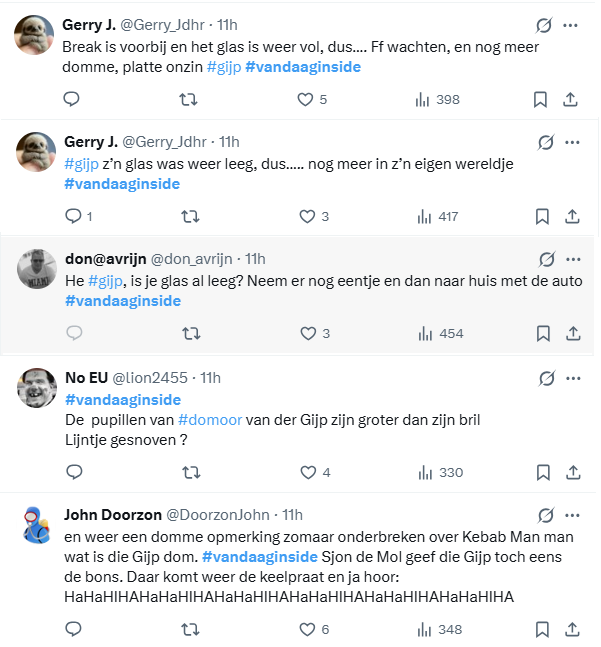Bookmark Gerry J.'s second tweet
The image size is (601, 647).
pyautogui.click(x=541, y=216)
